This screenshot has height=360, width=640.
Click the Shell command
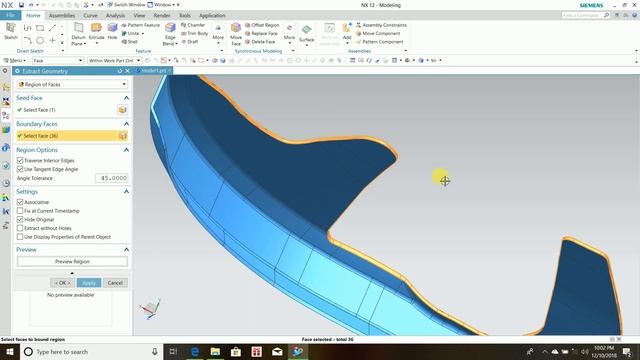(x=129, y=42)
